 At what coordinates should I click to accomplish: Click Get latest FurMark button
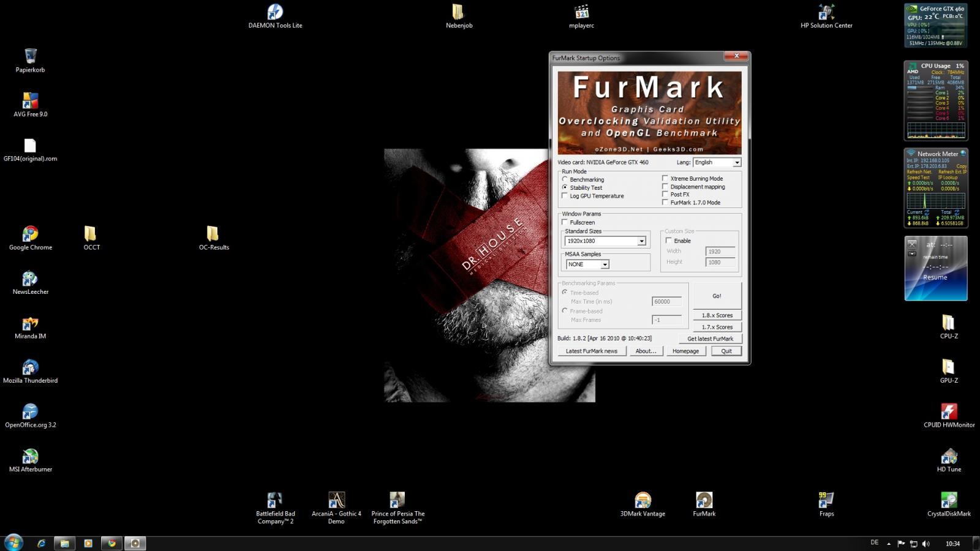pyautogui.click(x=710, y=339)
